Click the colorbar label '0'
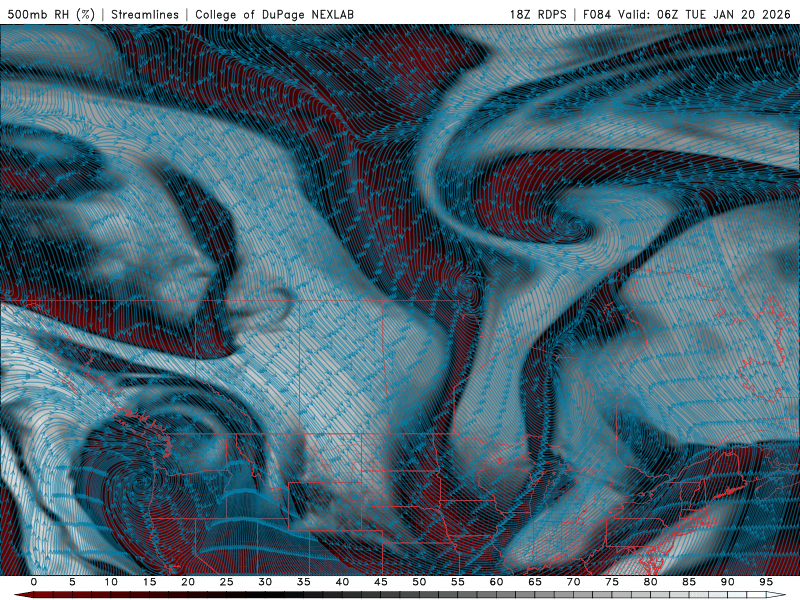The image size is (800, 600). (x=34, y=582)
